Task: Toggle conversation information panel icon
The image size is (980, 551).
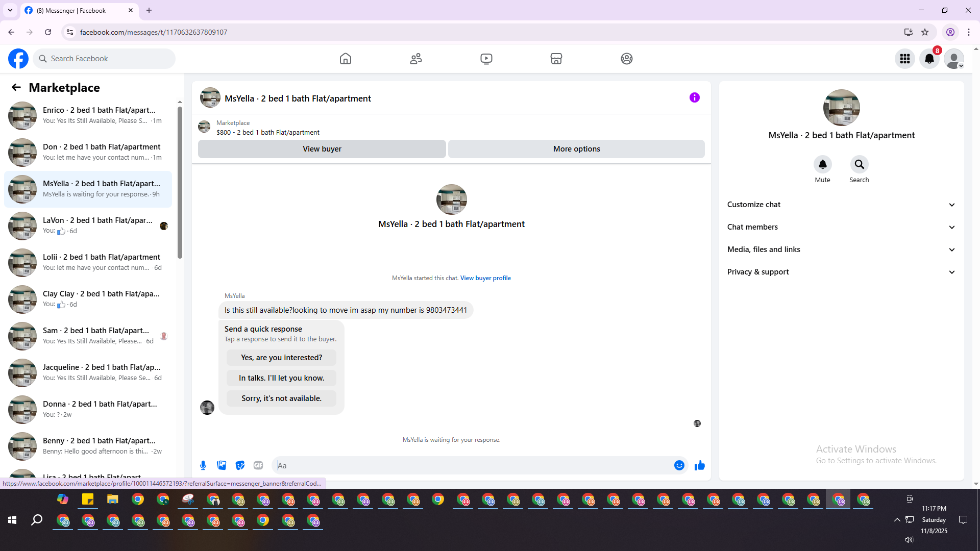Action: tap(694, 97)
